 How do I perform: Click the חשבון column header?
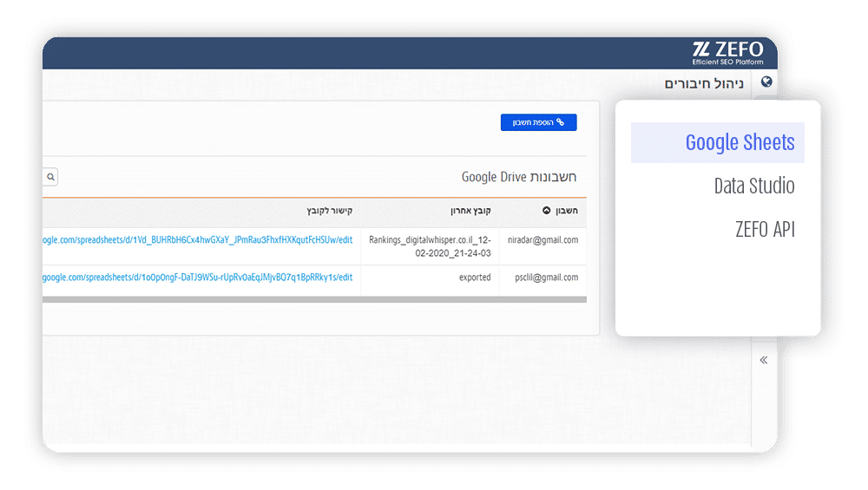566,210
